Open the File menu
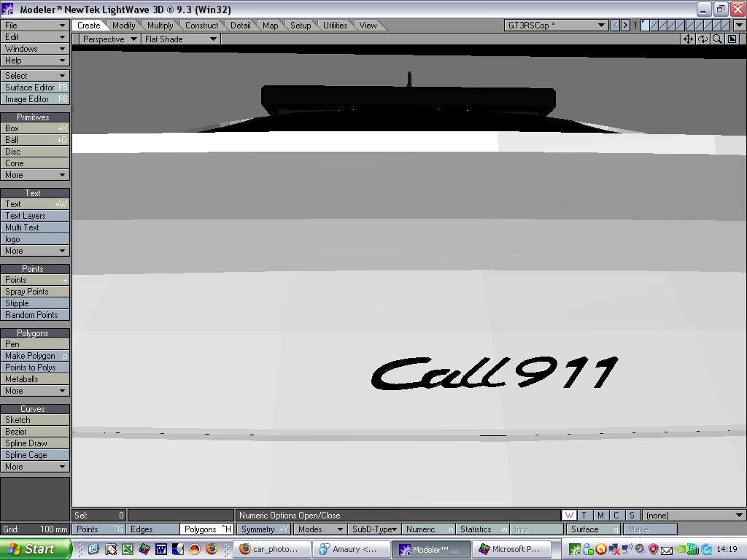Image resolution: width=747 pixels, height=560 pixels. pyautogui.click(x=35, y=26)
